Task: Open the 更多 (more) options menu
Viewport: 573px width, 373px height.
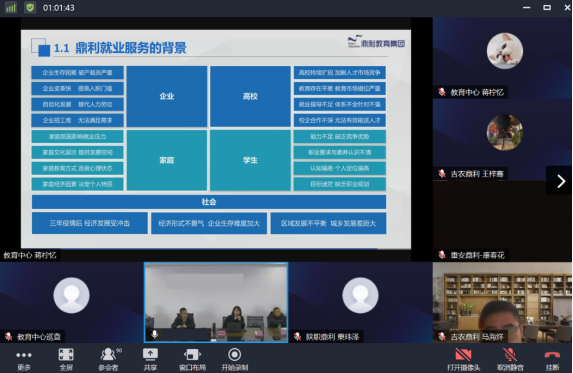Action: [24, 359]
